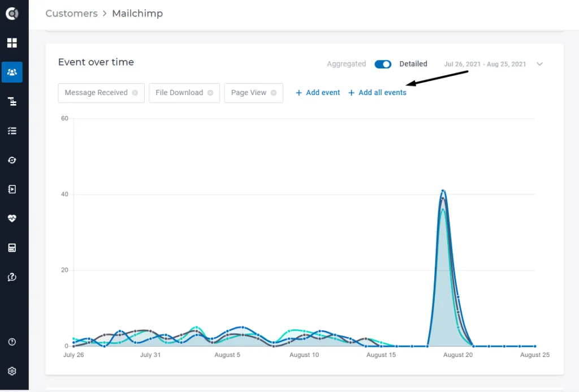
Task: Click the Add event link
Action: tap(318, 93)
